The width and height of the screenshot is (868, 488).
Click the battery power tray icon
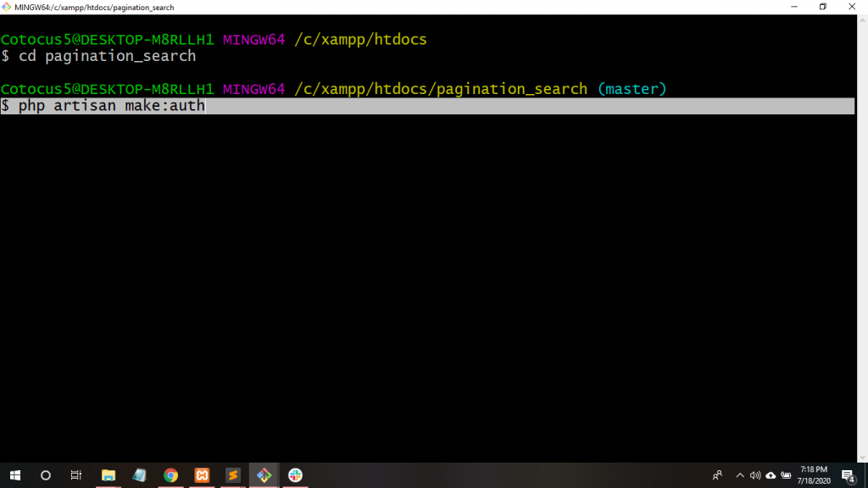click(x=786, y=475)
